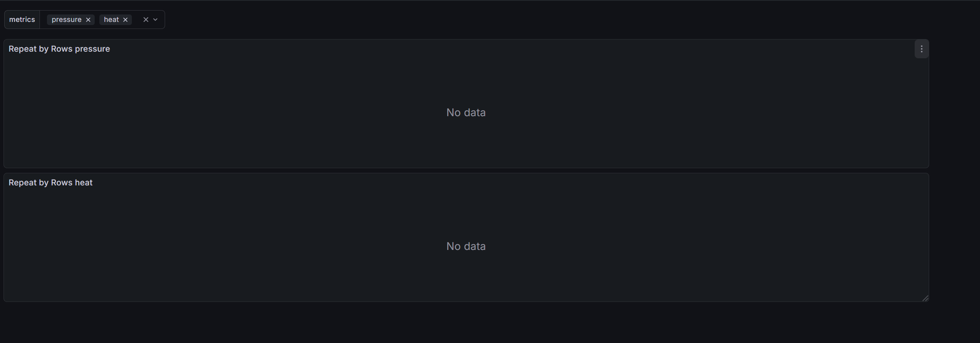
Task: Open the pressure panel three-dot menu
Action: tap(921, 49)
